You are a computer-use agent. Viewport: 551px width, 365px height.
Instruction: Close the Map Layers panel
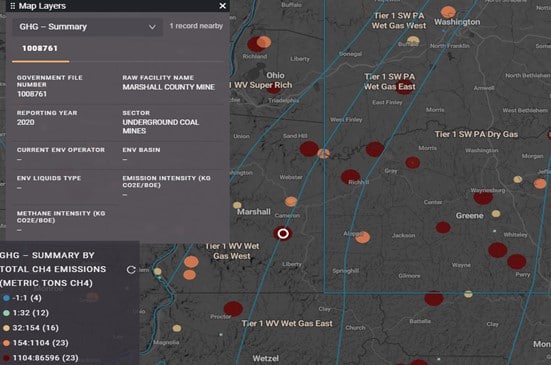point(222,6)
